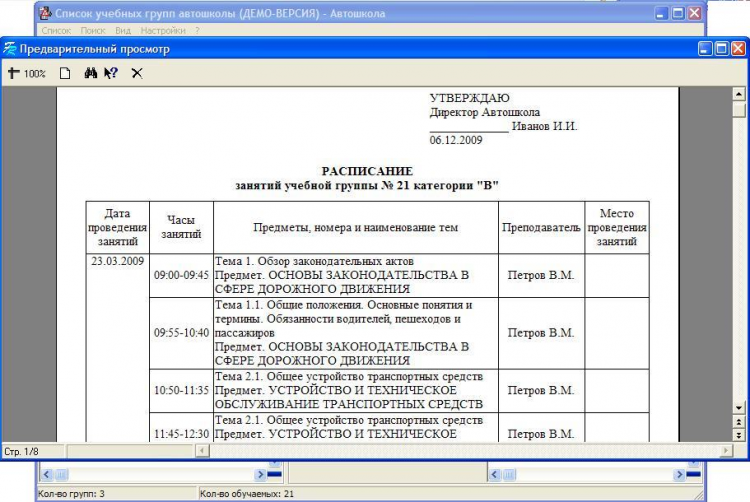Click the time cell 09:55-10:40
This screenshot has width=750, height=502.
[181, 333]
